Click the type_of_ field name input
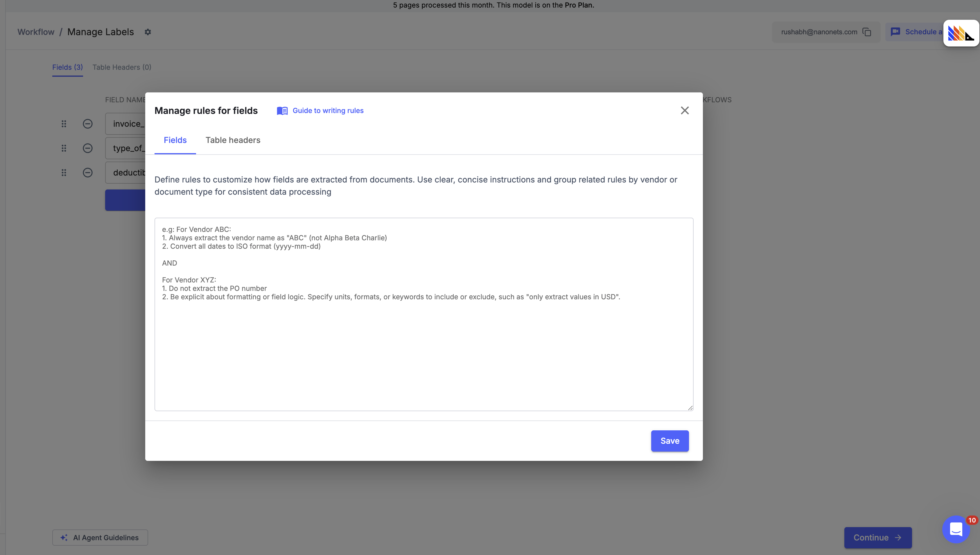The height and width of the screenshot is (555, 980). [x=125, y=148]
